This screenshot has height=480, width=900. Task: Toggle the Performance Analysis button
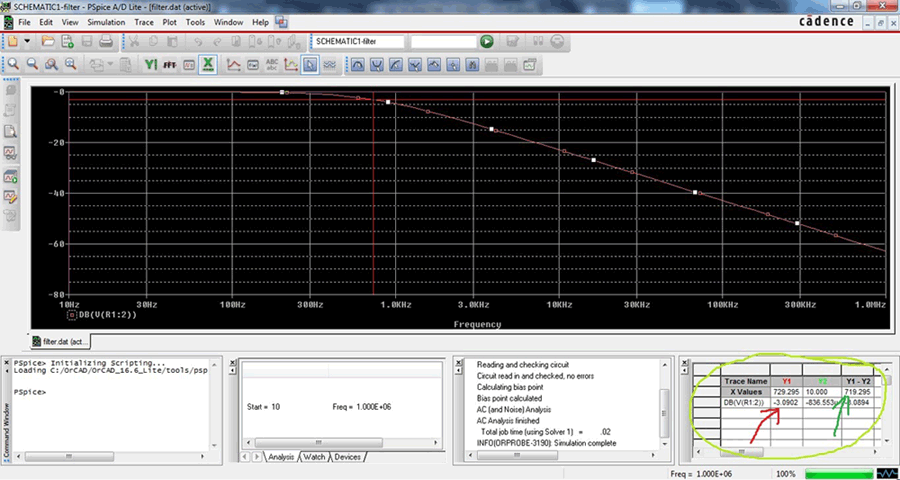coord(189,65)
